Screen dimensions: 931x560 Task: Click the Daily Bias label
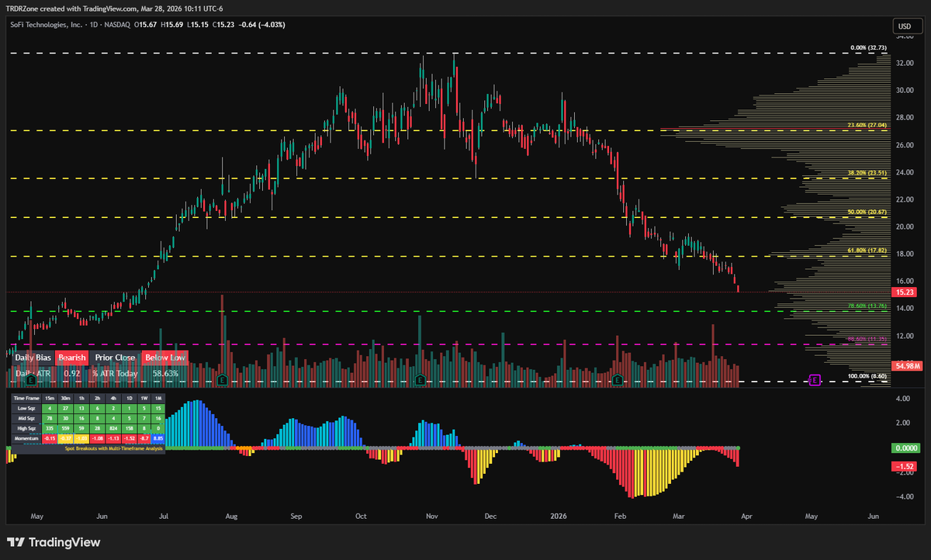(33, 358)
